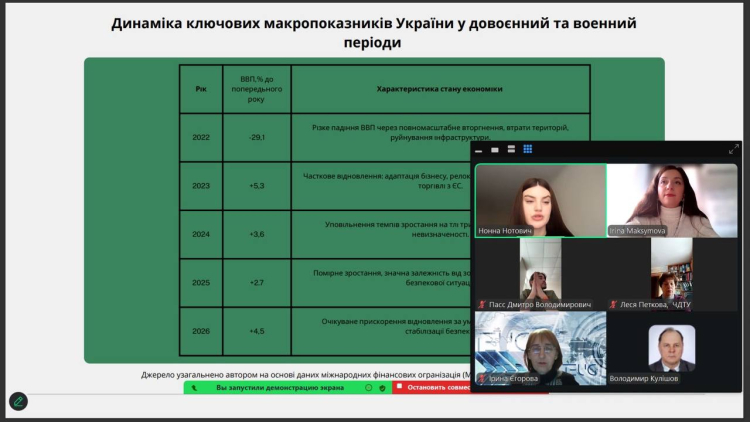
Task: Select Нонна Нотович video tile
Action: click(540, 200)
